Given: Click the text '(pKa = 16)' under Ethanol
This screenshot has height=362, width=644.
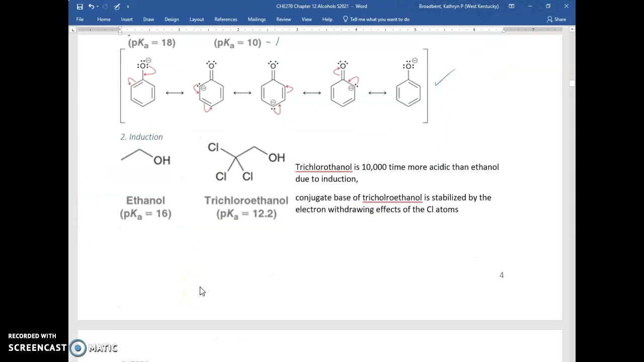Looking at the screenshot, I should point(146,214).
